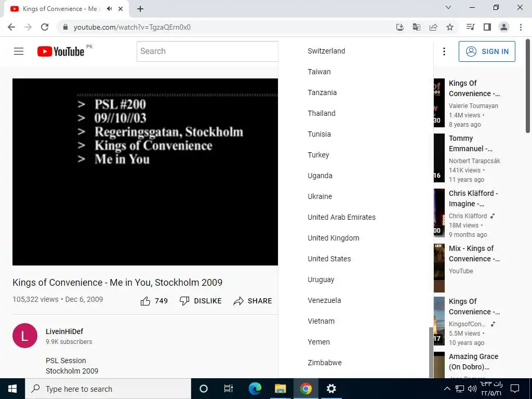Pick Vietnam in the location menu

[321, 321]
